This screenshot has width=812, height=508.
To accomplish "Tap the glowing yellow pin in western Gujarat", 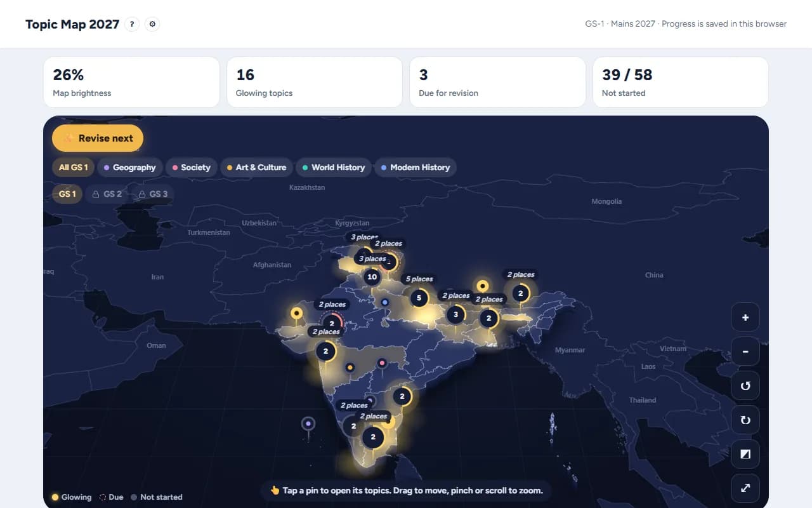I will pos(296,313).
